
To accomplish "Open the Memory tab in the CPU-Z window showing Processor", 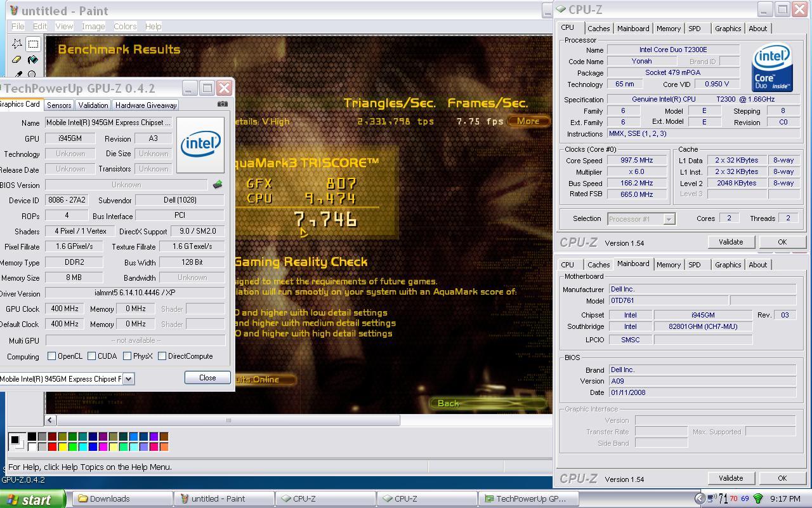I will [x=668, y=29].
